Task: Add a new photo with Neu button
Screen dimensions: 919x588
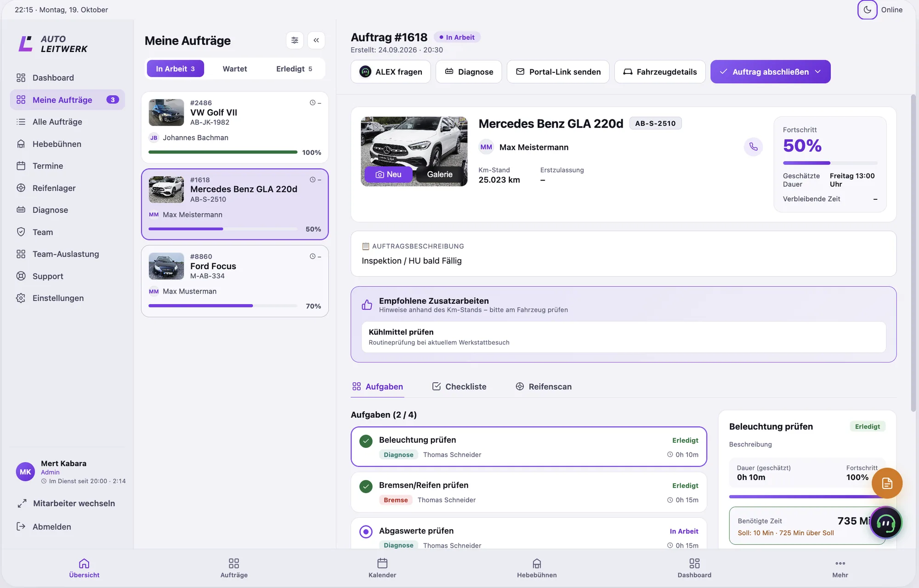Action: tap(388, 175)
